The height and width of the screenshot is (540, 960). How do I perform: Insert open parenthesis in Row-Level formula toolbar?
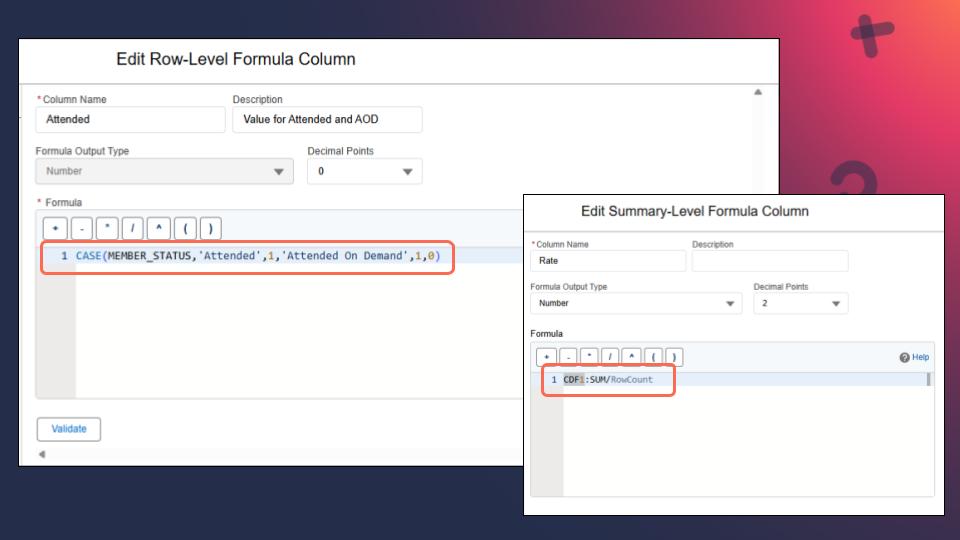185,228
